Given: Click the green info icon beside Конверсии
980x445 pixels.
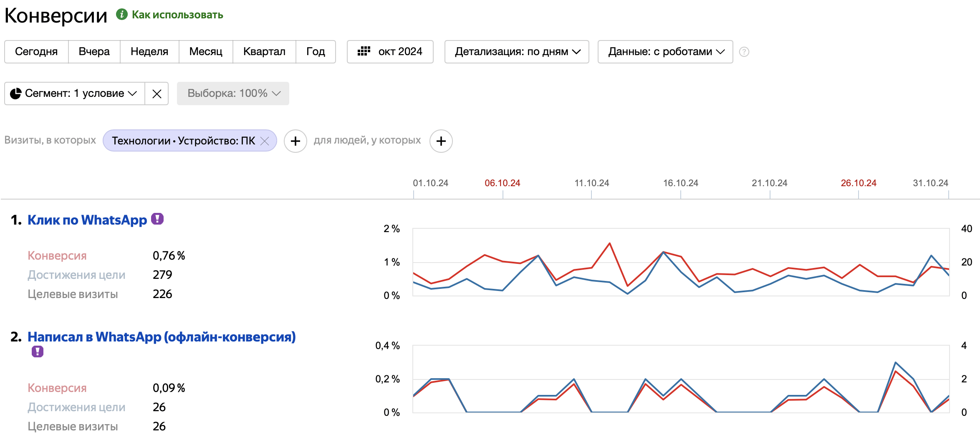Looking at the screenshot, I should point(121,15).
